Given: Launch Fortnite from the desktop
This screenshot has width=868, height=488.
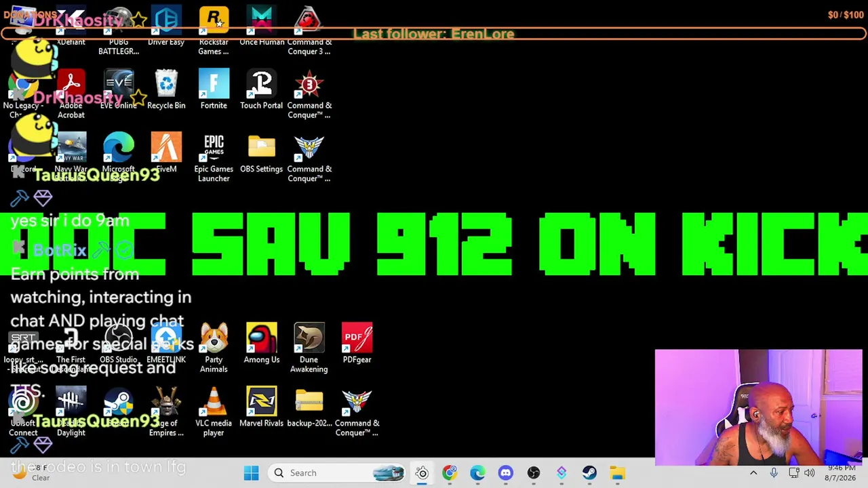Looking at the screenshot, I should [x=214, y=89].
